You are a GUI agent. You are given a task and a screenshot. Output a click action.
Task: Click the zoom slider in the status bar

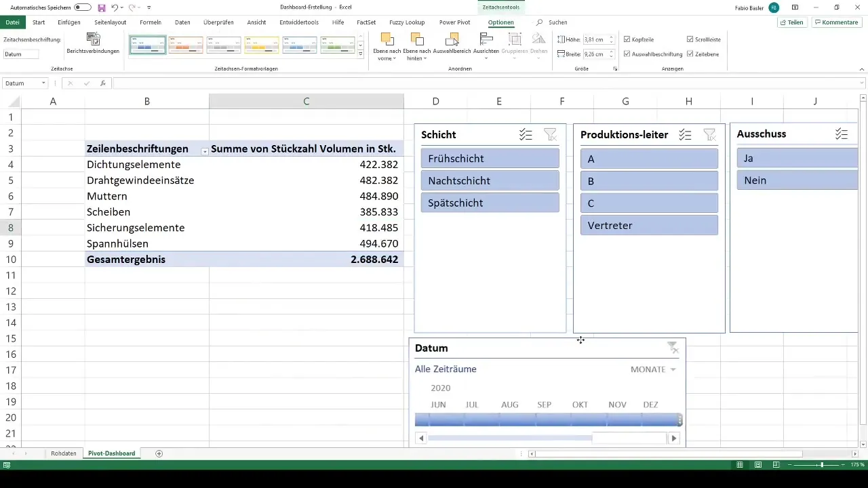click(x=817, y=465)
